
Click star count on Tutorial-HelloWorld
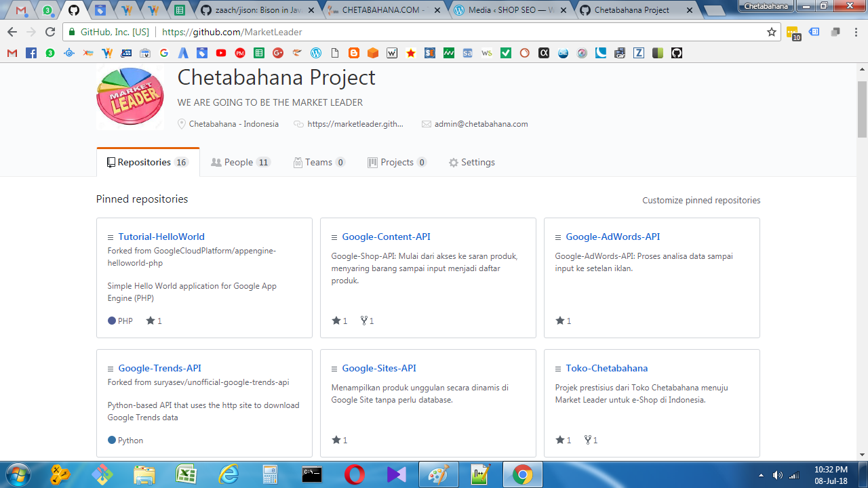154,321
